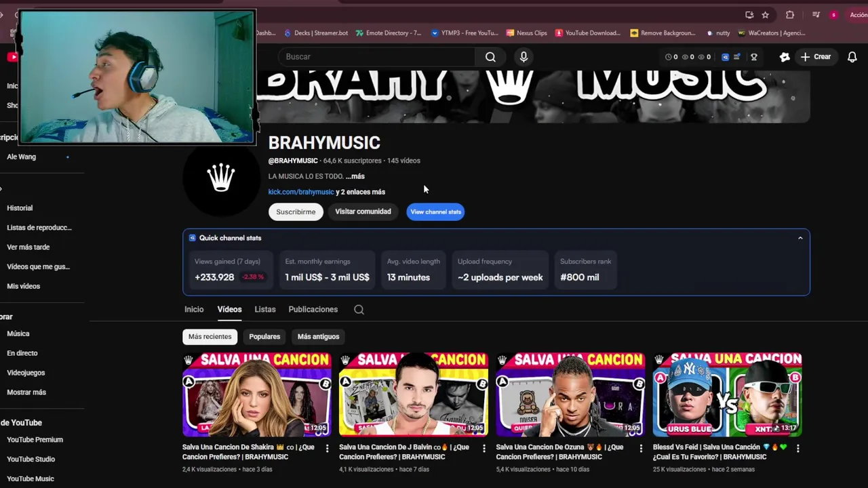Click the BRAHYMUSIC channel avatar
This screenshot has height=488, width=868.
(221, 178)
